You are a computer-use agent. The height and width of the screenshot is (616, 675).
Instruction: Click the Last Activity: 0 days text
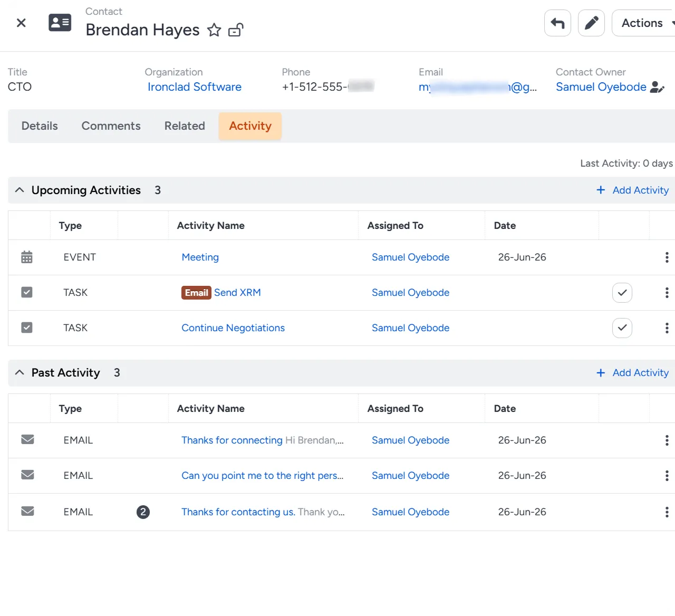click(x=626, y=163)
